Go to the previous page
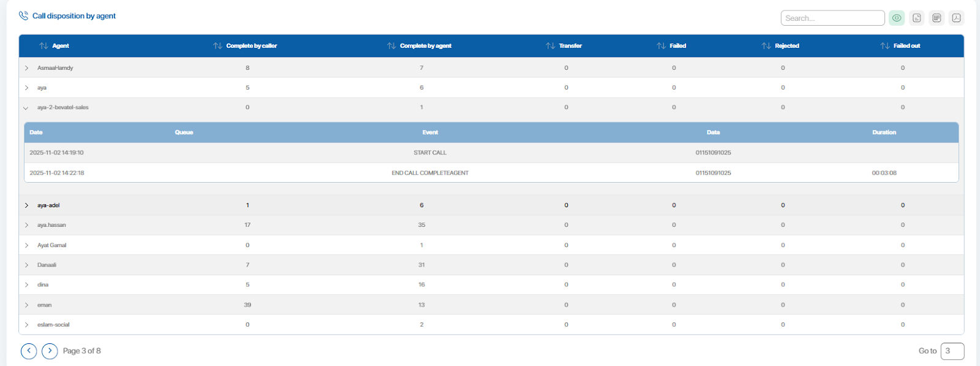980x366 pixels. [29, 351]
